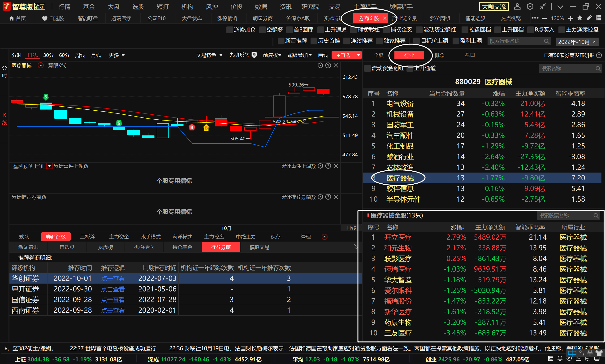Open settings of the 累计推荐券商数 indicator
Screen dimensions: 605x364
tap(320, 197)
